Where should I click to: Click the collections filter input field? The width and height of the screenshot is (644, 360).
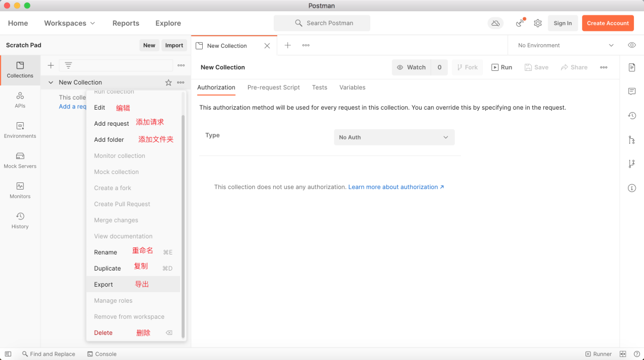(116, 66)
